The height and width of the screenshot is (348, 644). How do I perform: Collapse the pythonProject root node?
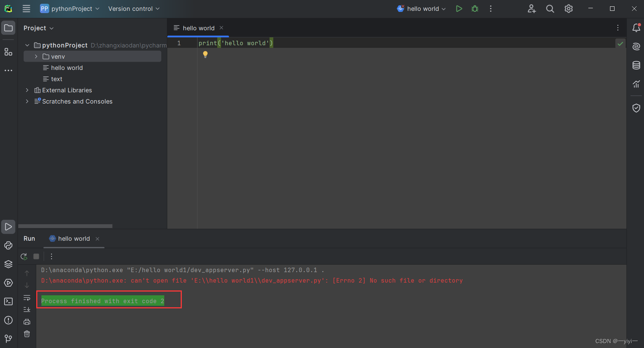tap(27, 45)
